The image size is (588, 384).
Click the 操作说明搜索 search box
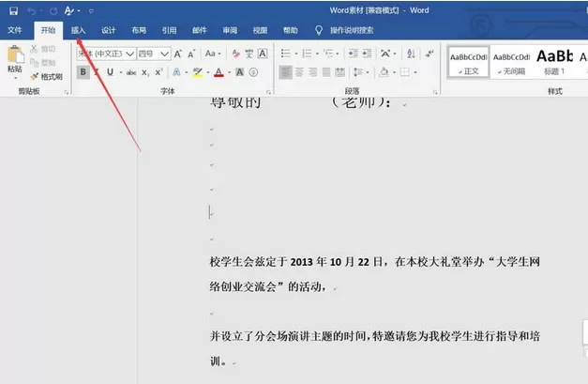click(344, 30)
